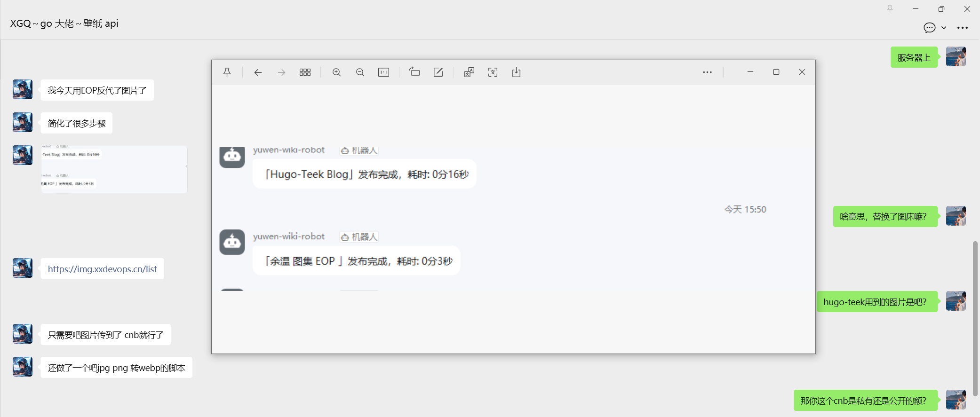Pin the image viewer window on top
Image resolution: width=980 pixels, height=417 pixels.
(x=227, y=72)
